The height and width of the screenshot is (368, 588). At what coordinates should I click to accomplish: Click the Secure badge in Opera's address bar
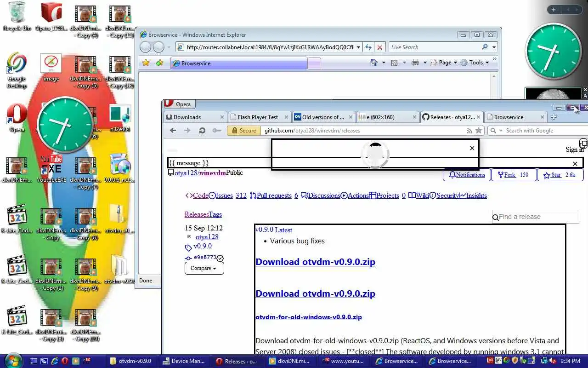click(244, 131)
